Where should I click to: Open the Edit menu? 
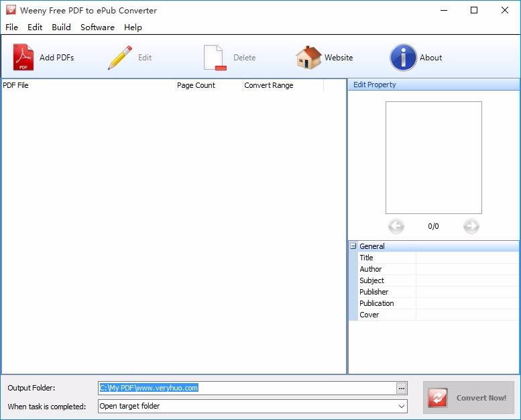(35, 28)
